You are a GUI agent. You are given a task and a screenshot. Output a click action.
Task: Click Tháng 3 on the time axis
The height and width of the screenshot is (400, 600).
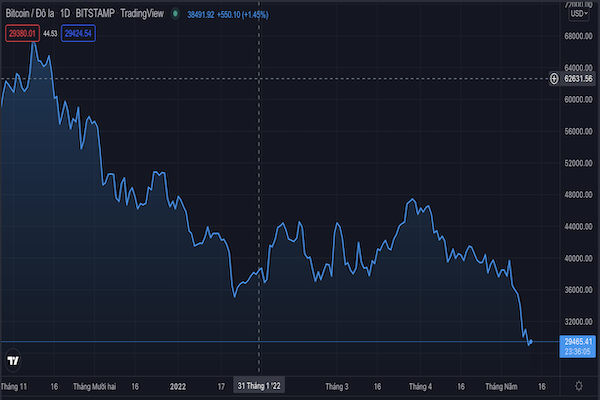point(336,385)
